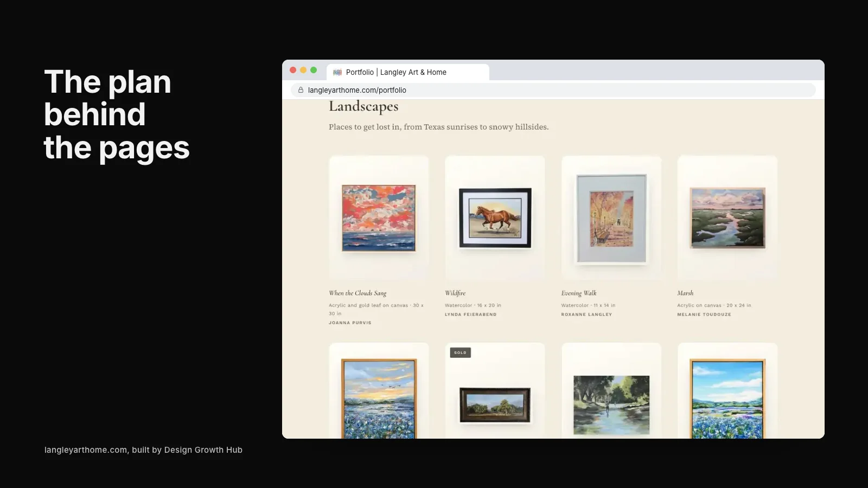
Task: Click artist name LYNDA FEIERABEND
Action: [471, 314]
